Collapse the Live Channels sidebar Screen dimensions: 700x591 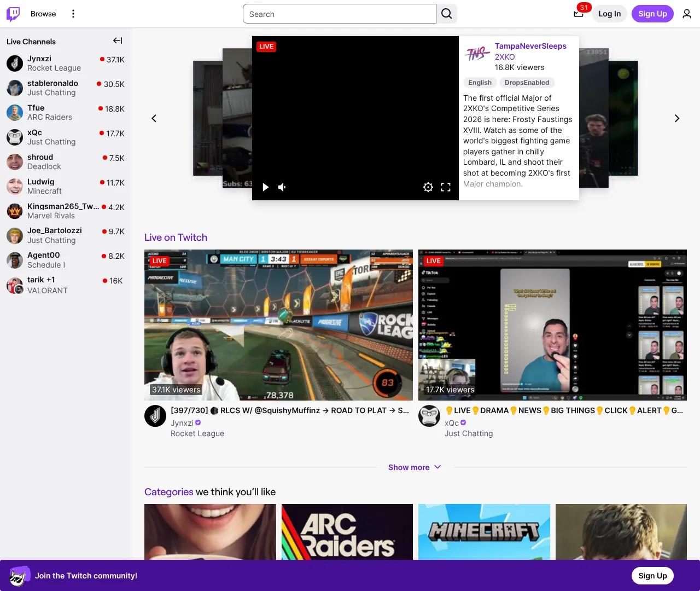point(117,40)
